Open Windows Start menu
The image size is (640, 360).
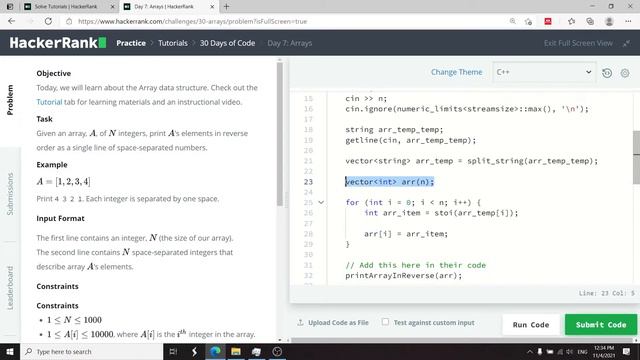(10, 351)
